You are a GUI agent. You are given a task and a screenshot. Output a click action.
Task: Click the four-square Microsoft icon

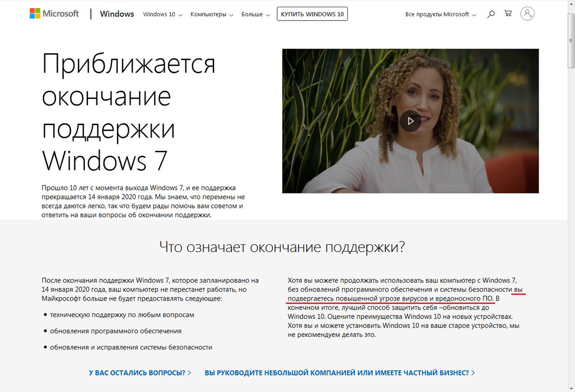pos(34,12)
